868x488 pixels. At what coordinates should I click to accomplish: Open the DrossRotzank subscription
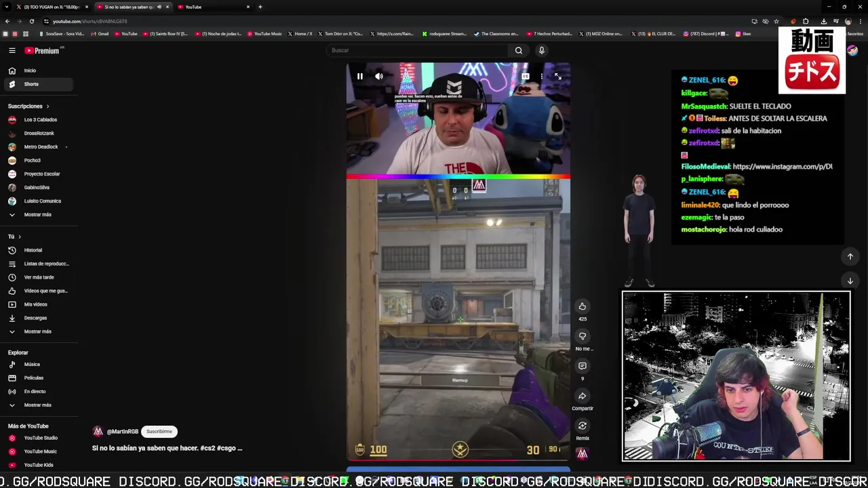click(x=38, y=134)
